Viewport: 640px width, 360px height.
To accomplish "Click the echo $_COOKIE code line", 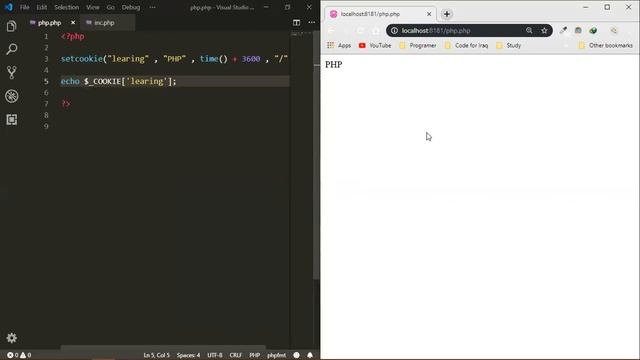I will 118,81.
